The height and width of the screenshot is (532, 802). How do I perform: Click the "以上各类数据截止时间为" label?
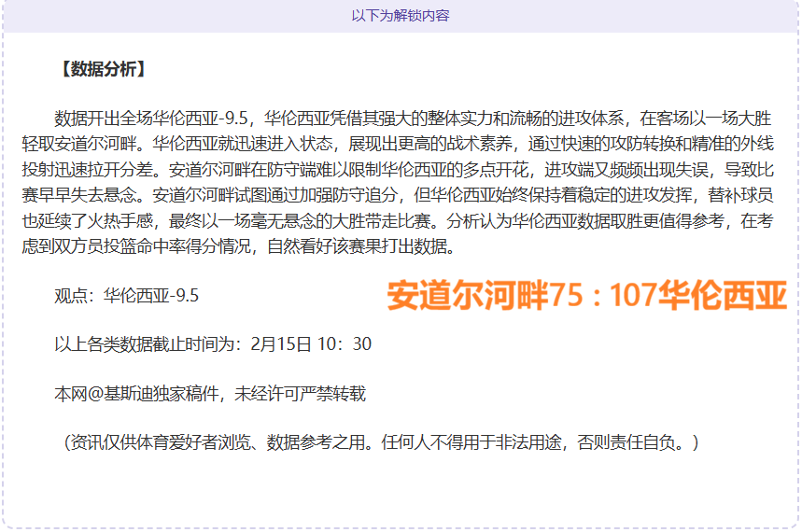[149, 344]
